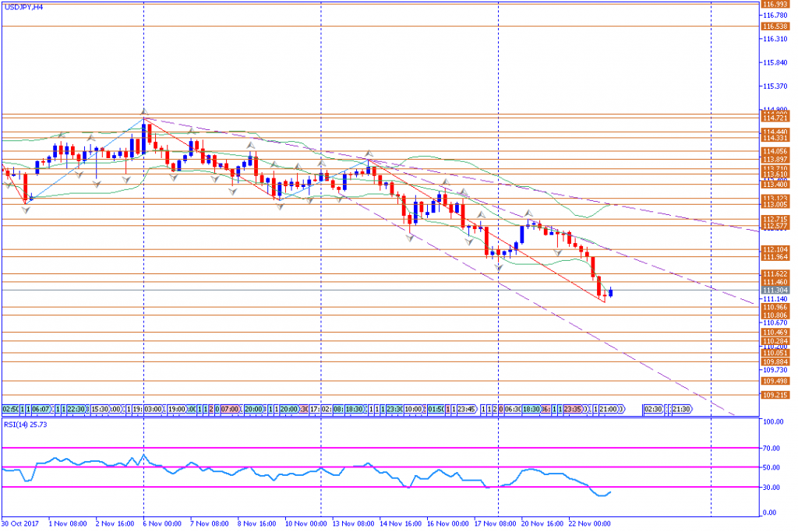The width and height of the screenshot is (798, 532).
Task: Click the 70.00 level on the RSI scale
Action: (772, 449)
